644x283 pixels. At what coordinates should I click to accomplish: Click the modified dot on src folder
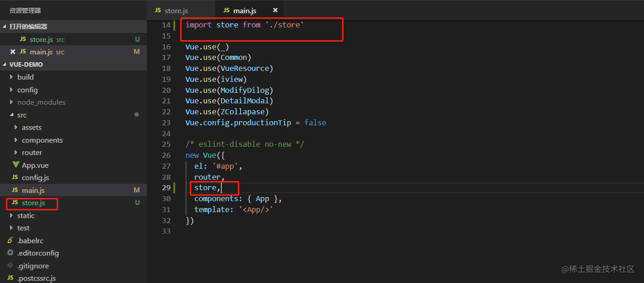click(136, 115)
